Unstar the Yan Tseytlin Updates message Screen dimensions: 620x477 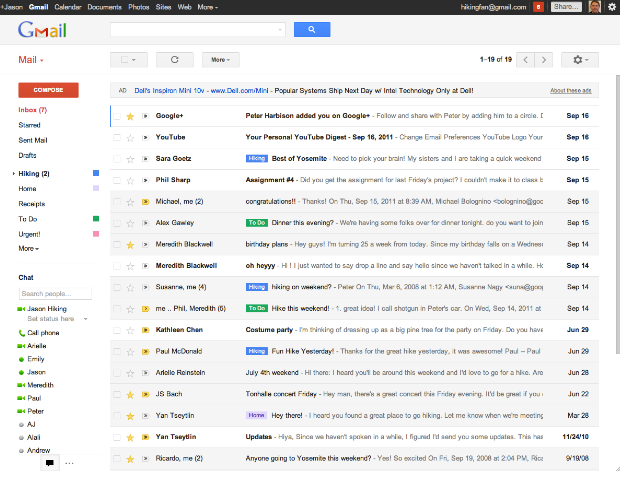[130, 437]
